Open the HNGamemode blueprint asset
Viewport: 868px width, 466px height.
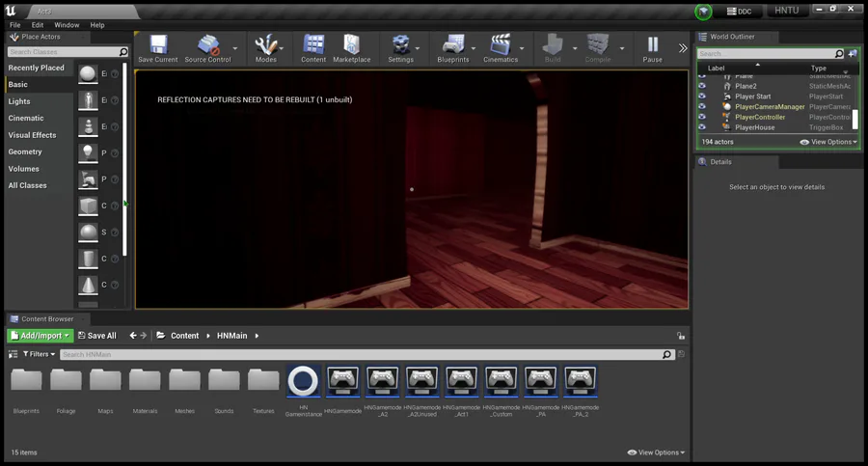click(x=343, y=381)
